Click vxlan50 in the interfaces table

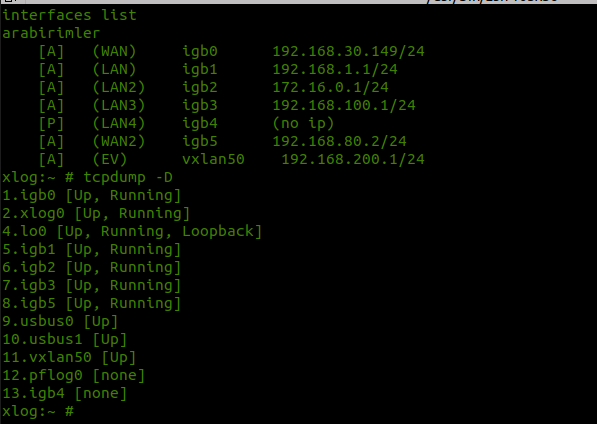(x=213, y=159)
